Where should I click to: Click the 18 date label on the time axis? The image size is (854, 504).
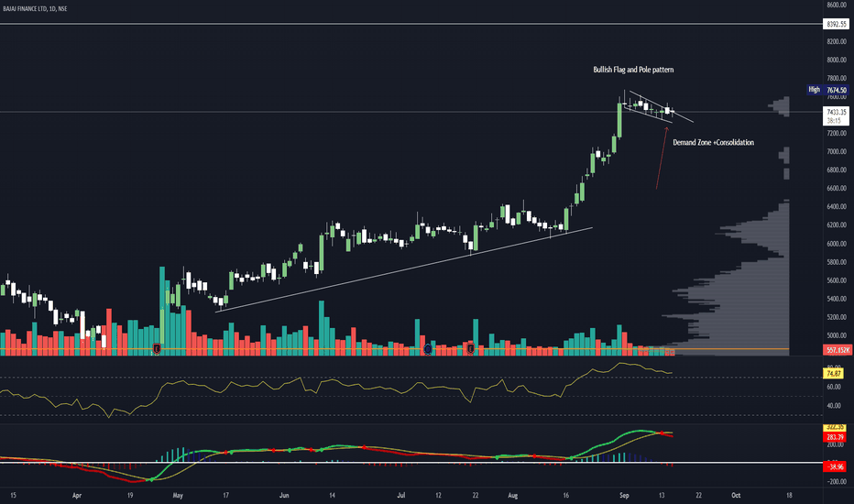tap(789, 496)
